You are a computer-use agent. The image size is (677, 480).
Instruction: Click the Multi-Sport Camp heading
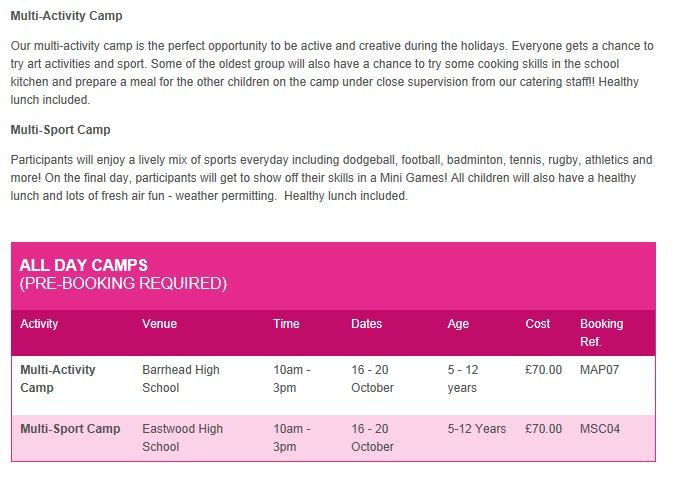click(x=60, y=130)
